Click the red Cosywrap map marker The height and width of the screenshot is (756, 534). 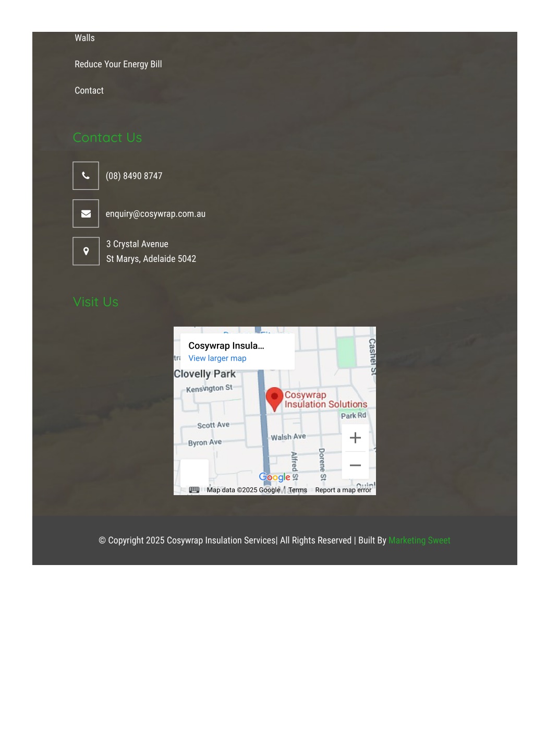click(274, 400)
